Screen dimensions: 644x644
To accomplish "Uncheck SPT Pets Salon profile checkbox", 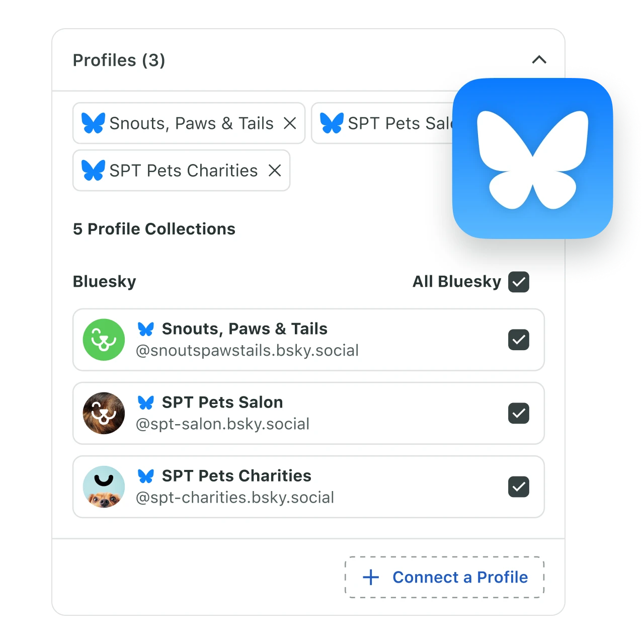I will tap(519, 413).
